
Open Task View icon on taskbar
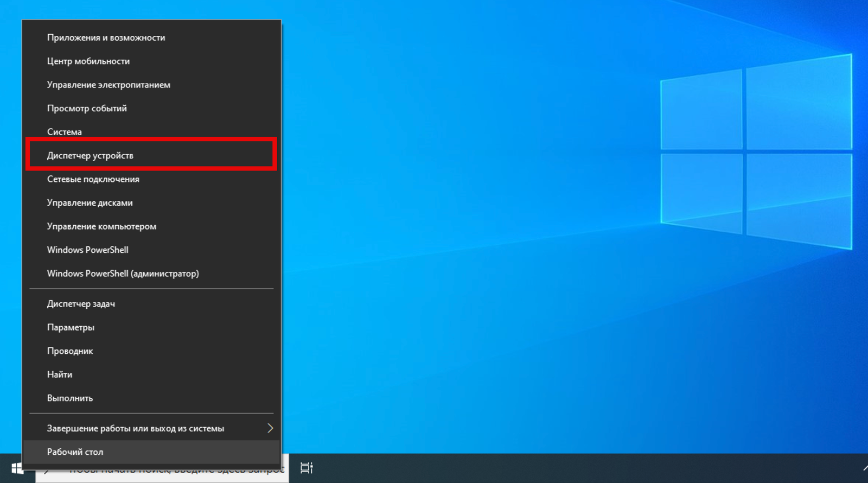pos(307,468)
